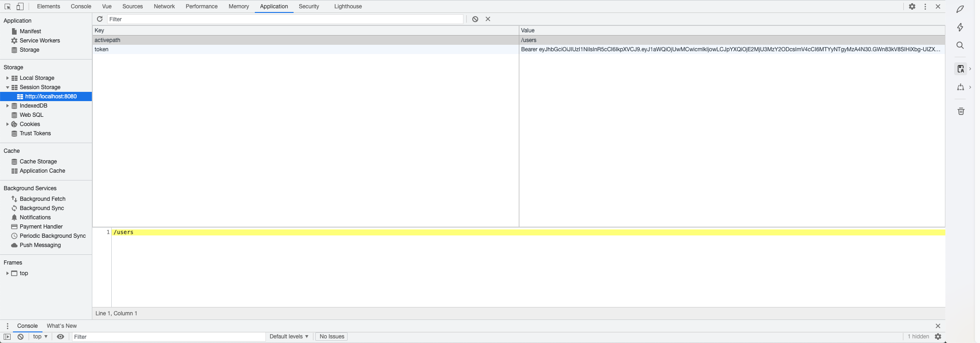Toggle the live expression eye icon
980x343 pixels.
point(60,337)
